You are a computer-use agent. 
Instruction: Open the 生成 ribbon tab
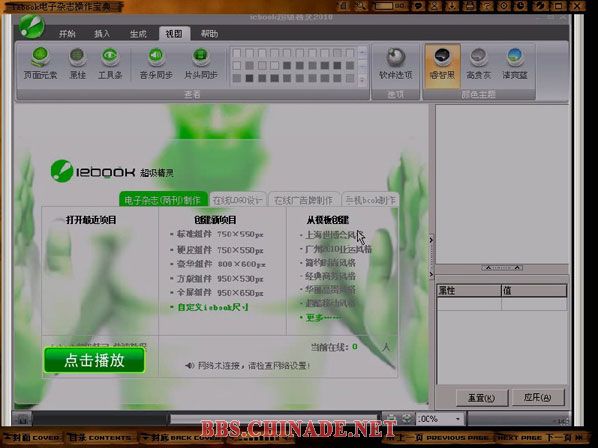(138, 34)
